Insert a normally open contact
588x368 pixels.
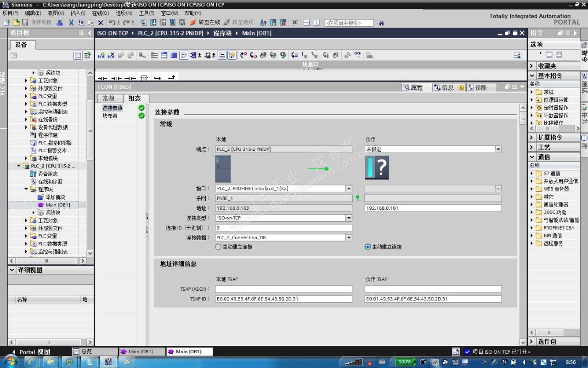coord(102,78)
